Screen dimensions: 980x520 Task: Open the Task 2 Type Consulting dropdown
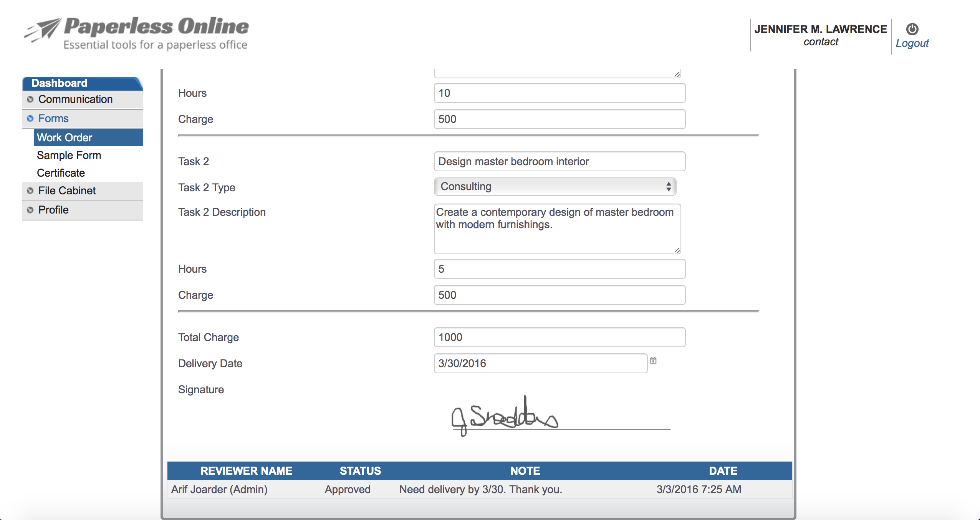tap(555, 187)
